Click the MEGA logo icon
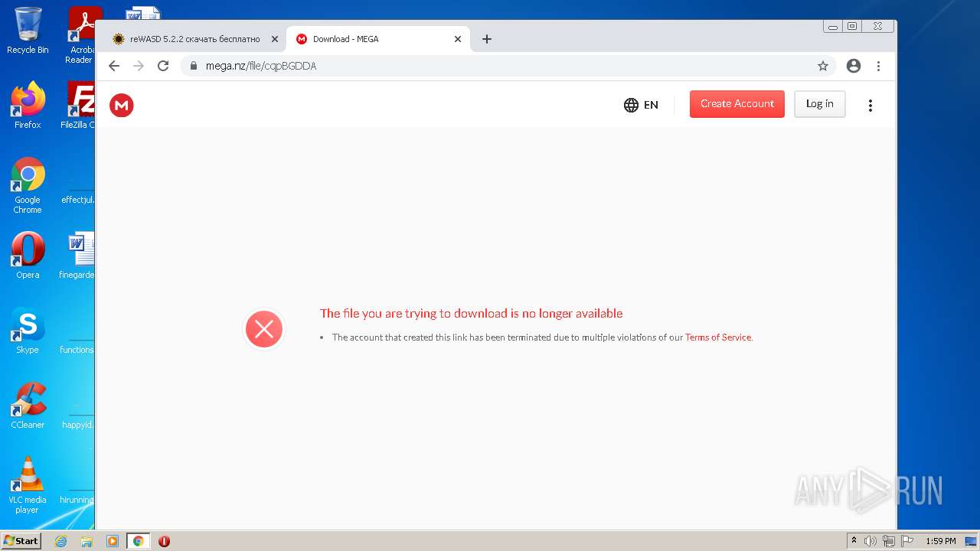Screen dimensions: 980x551 point(122,105)
